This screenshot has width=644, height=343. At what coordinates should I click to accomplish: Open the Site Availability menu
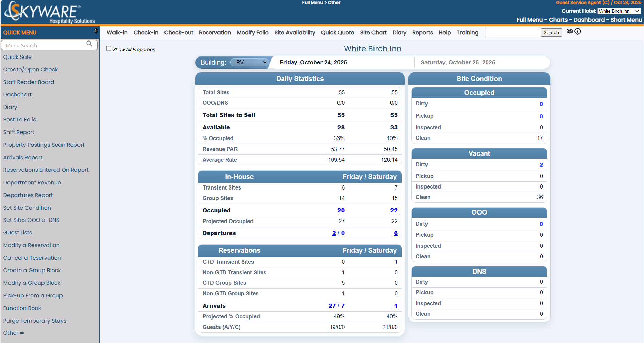coord(295,33)
